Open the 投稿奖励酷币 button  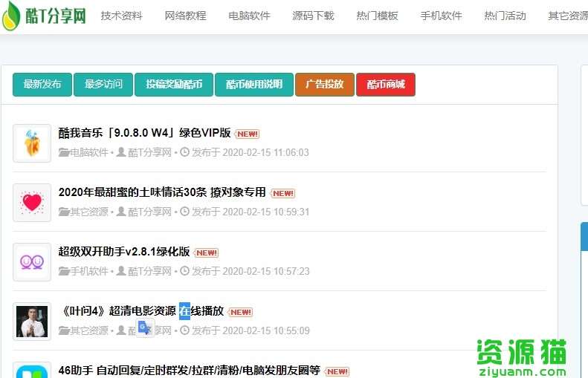click(x=174, y=85)
